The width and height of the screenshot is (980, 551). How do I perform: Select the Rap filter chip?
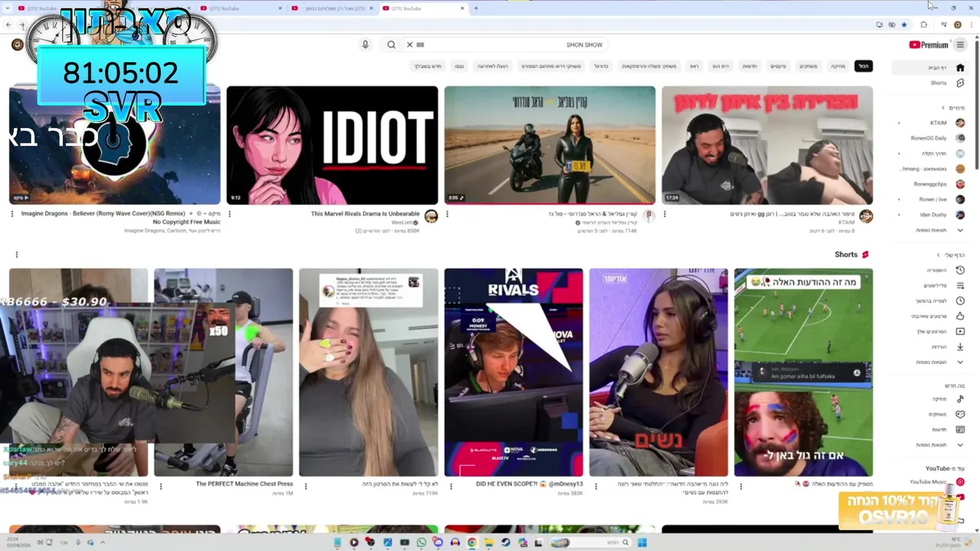[694, 66]
